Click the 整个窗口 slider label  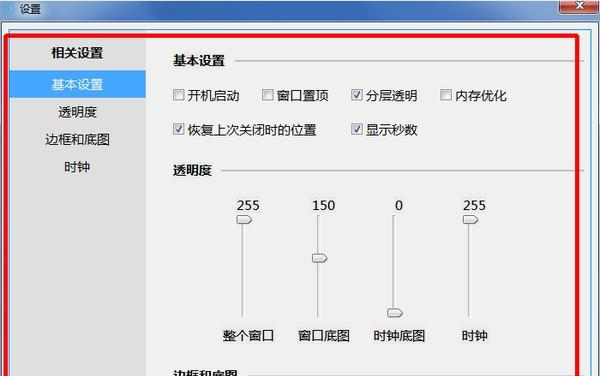pyautogui.click(x=248, y=336)
